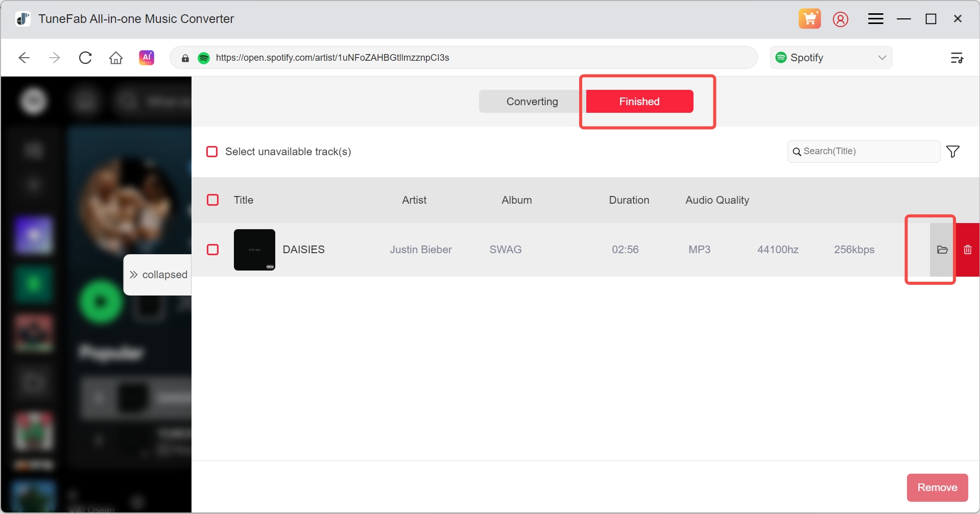Open the converted file location folder
The height and width of the screenshot is (514, 980).
pyautogui.click(x=942, y=250)
